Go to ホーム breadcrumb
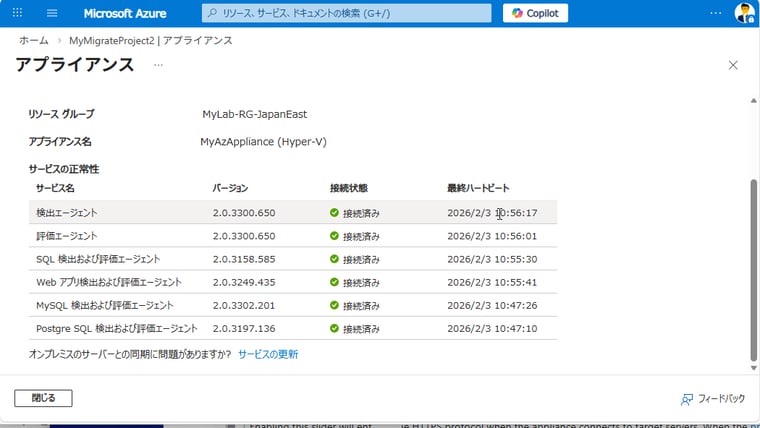The height and width of the screenshot is (428, 760). 34,40
